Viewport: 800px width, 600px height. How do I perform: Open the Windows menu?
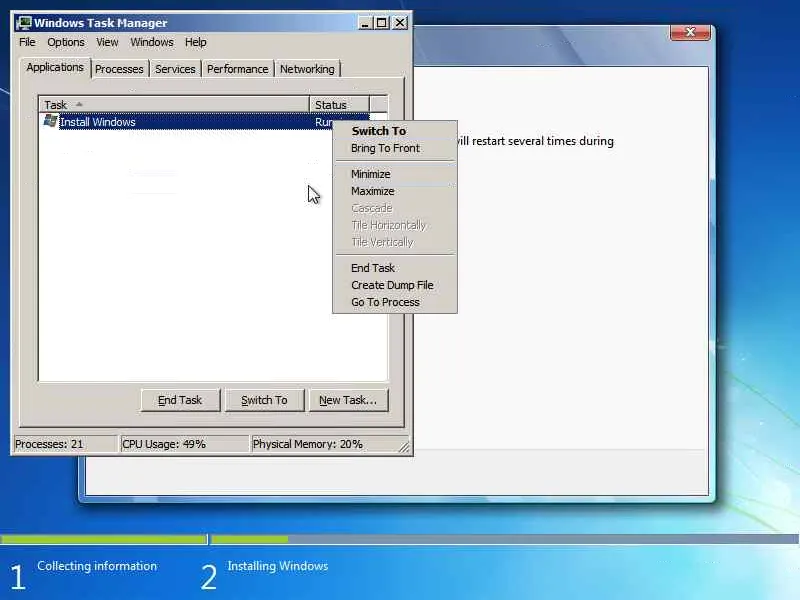coord(152,42)
